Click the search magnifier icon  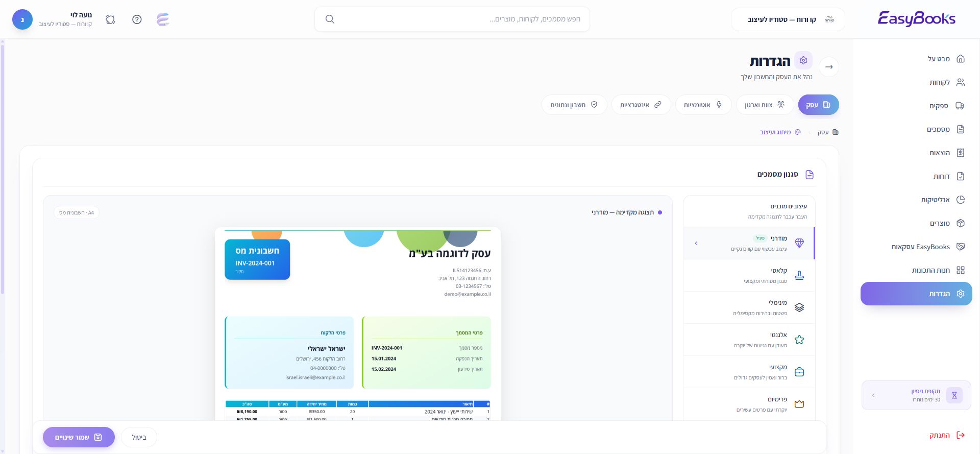pos(330,19)
